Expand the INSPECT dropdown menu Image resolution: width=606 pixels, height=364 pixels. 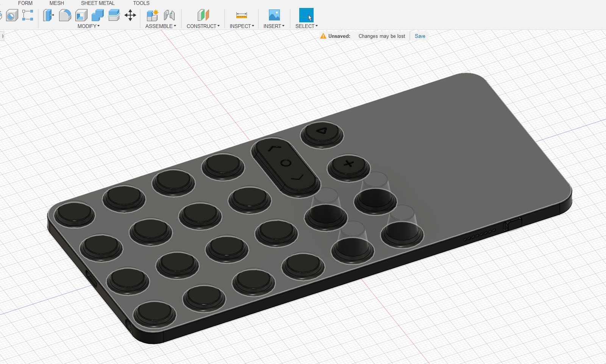pos(242,26)
